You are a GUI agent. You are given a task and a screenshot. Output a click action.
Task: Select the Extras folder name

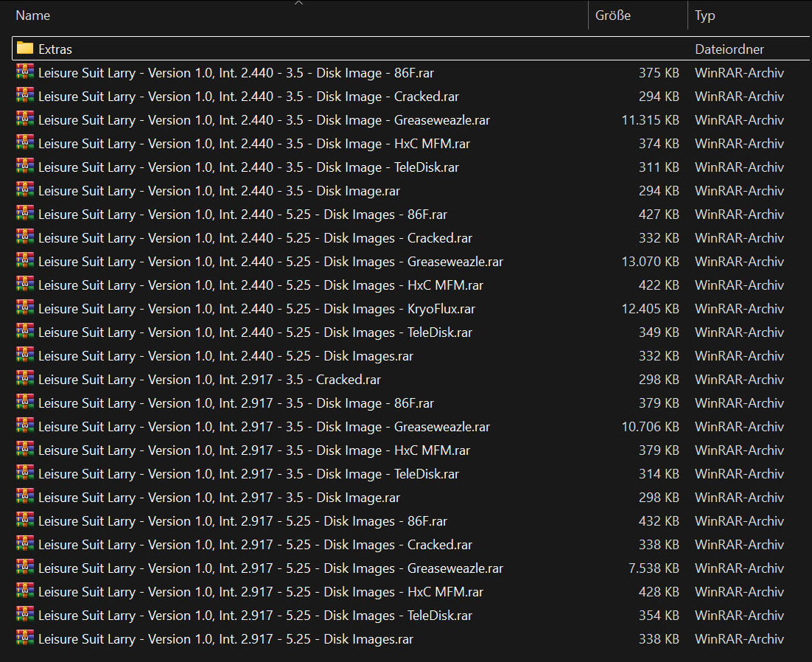click(x=55, y=49)
